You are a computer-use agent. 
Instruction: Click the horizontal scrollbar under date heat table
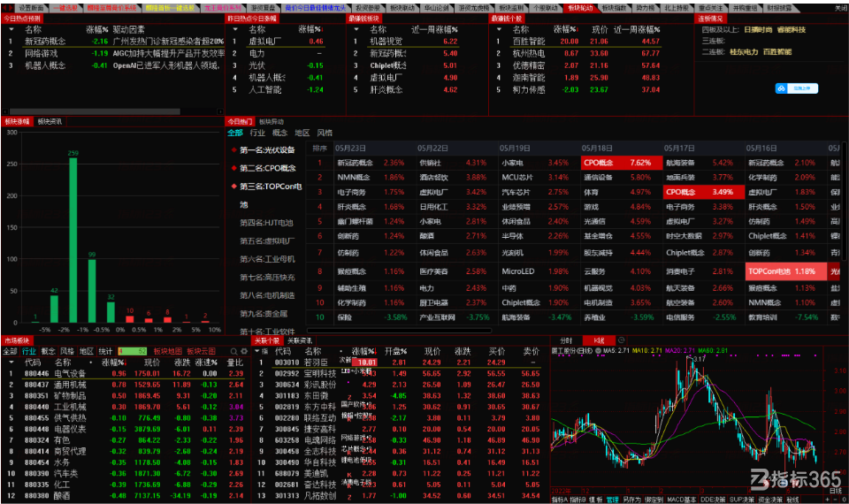click(400, 330)
